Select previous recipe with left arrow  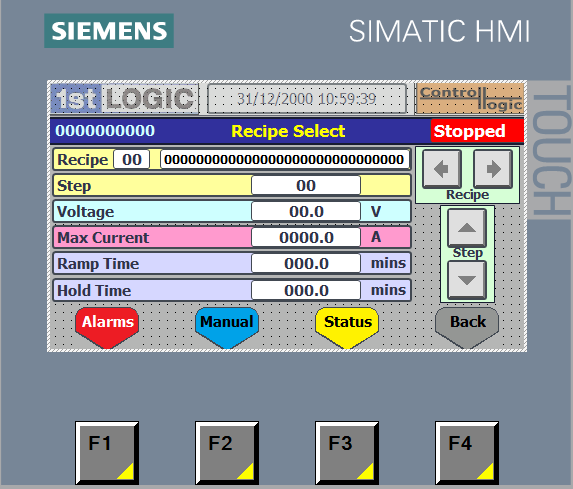click(x=442, y=169)
